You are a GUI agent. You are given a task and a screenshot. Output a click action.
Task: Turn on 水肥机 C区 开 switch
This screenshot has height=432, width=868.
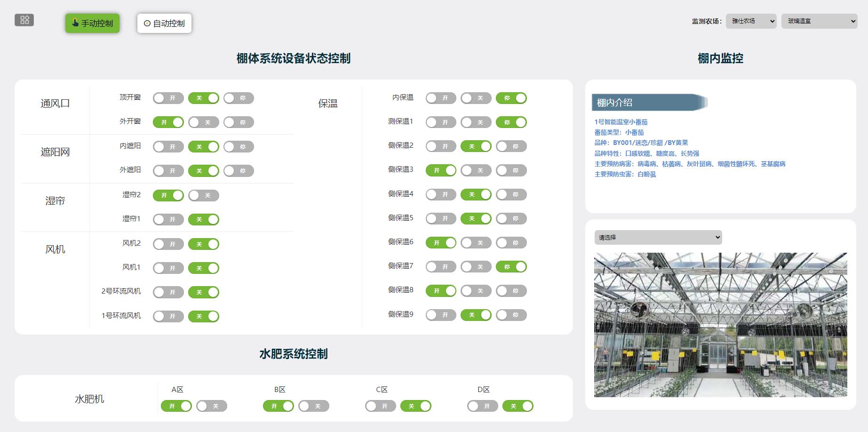pyautogui.click(x=381, y=406)
